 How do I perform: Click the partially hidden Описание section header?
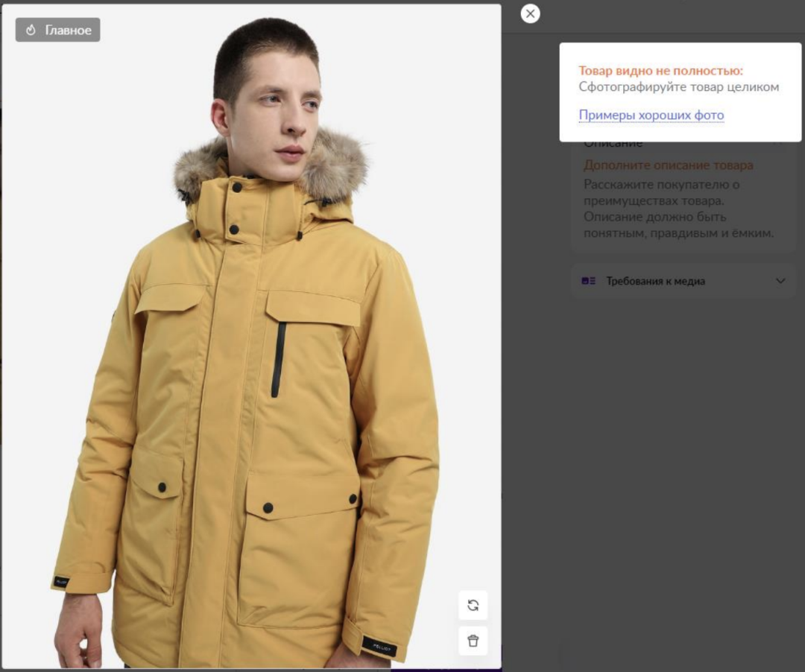[613, 143]
